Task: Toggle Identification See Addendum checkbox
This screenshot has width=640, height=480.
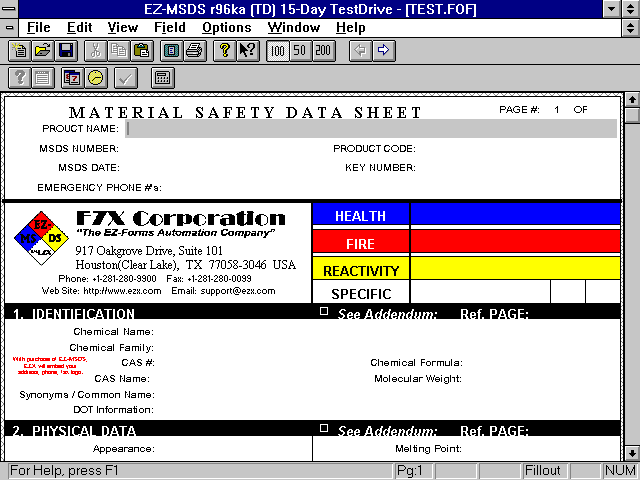Action: pyautogui.click(x=323, y=312)
